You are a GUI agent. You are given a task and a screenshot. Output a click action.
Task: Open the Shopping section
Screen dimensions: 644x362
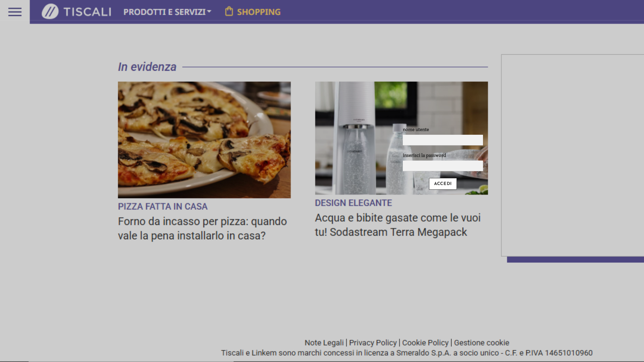(259, 12)
